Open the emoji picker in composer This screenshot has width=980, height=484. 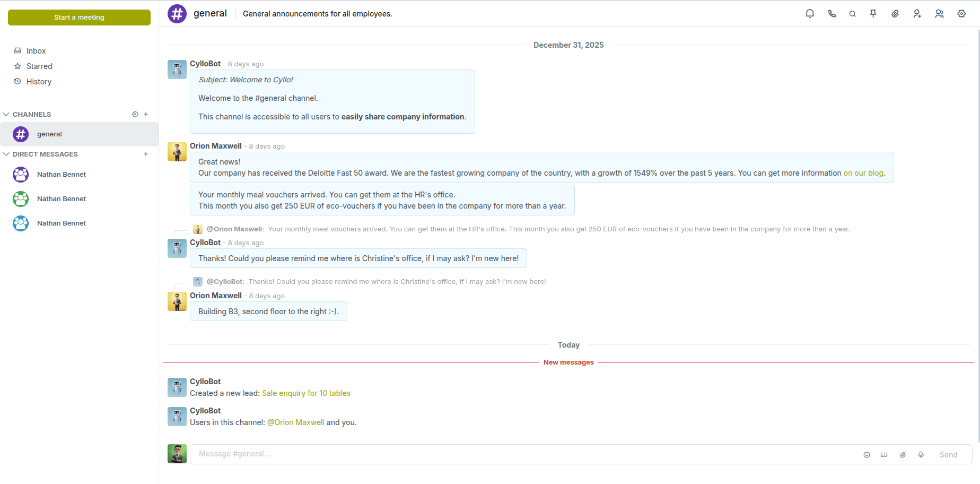pos(867,455)
